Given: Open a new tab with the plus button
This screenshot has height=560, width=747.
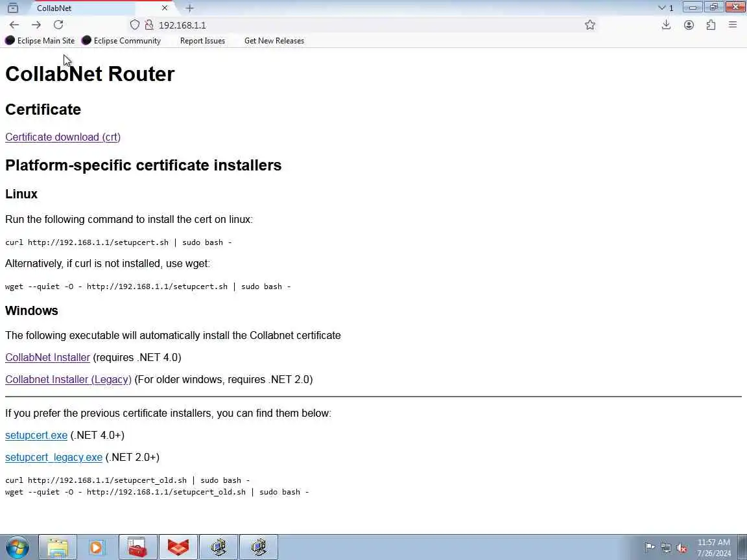Looking at the screenshot, I should 189,8.
